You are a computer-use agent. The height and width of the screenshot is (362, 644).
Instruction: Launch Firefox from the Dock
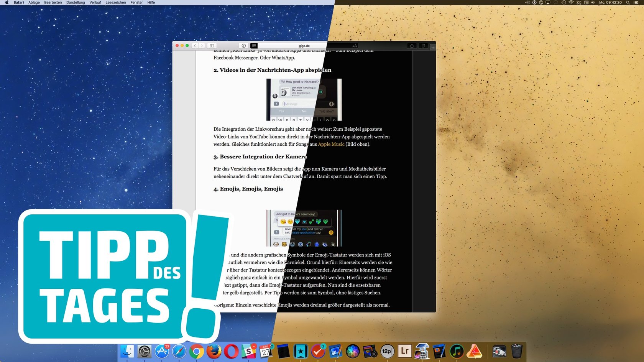point(214,351)
